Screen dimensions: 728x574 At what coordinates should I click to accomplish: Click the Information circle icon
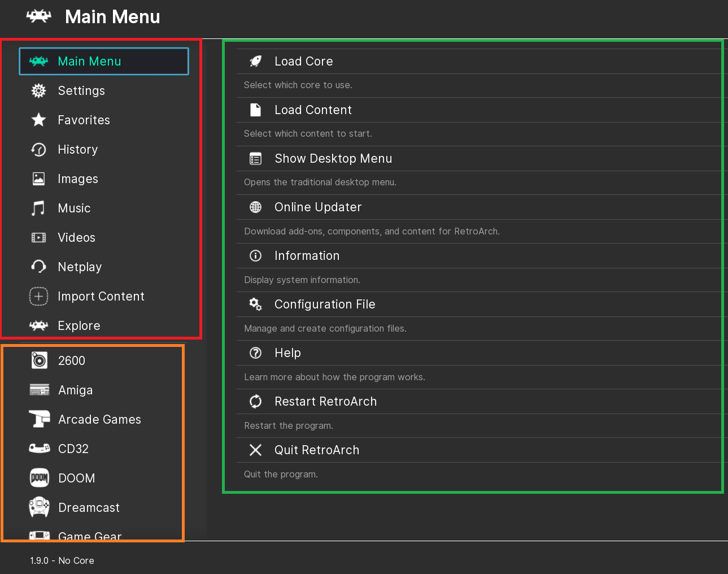pyautogui.click(x=255, y=256)
